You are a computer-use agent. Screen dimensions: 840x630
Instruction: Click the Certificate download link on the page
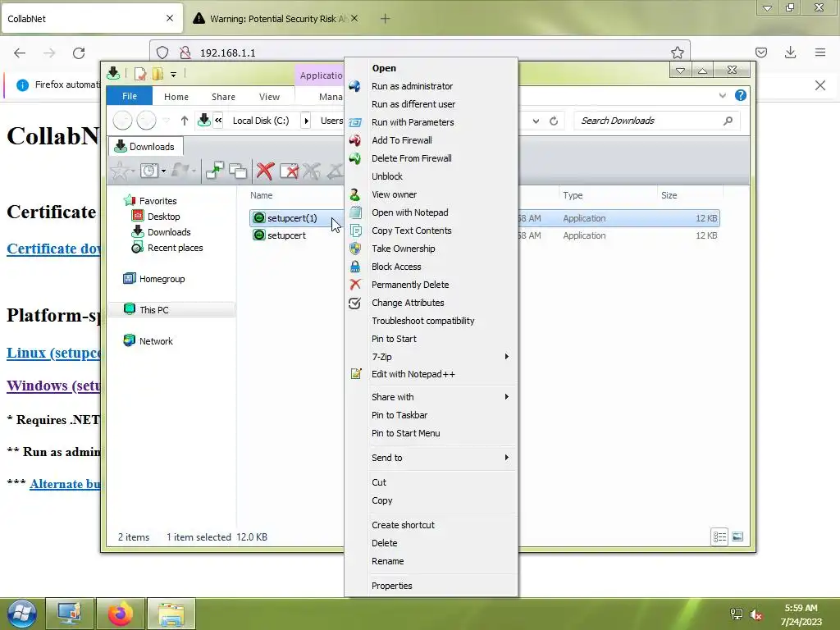pos(53,249)
